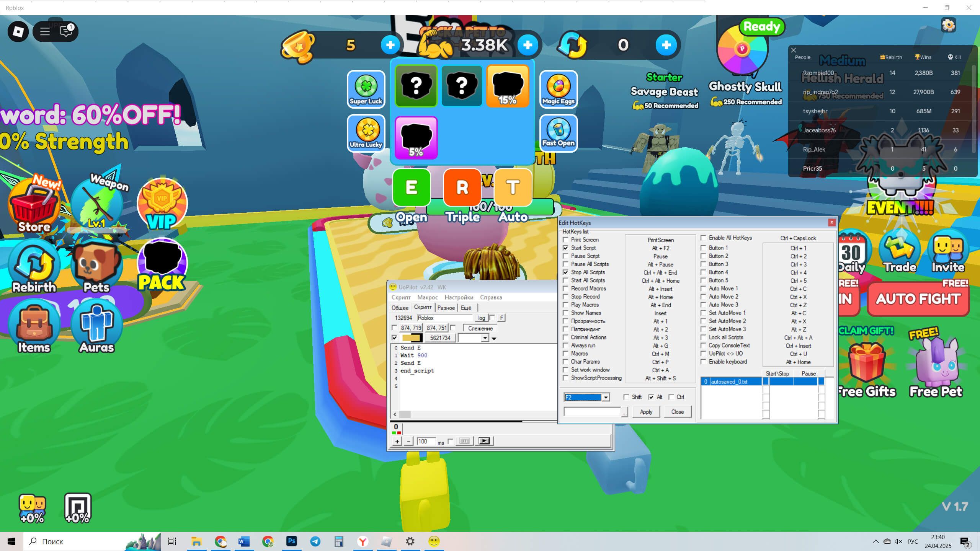Check the Enable keyboard option
980x551 pixels.
tap(703, 362)
